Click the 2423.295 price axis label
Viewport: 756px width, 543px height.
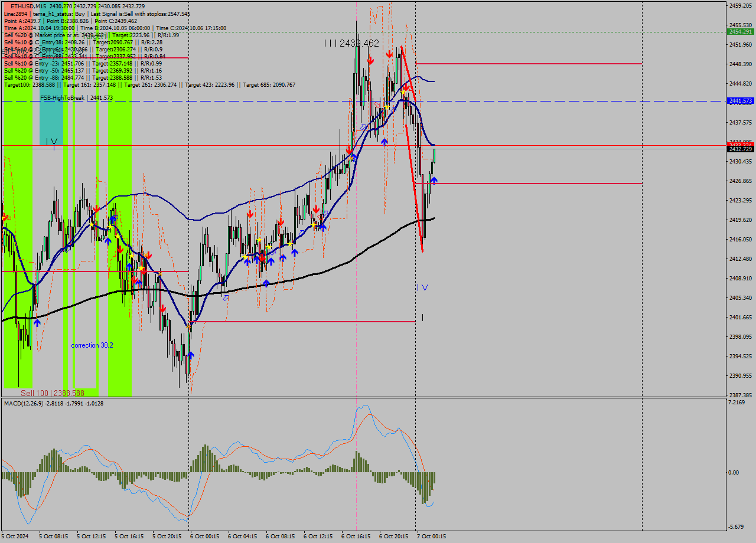[740, 200]
